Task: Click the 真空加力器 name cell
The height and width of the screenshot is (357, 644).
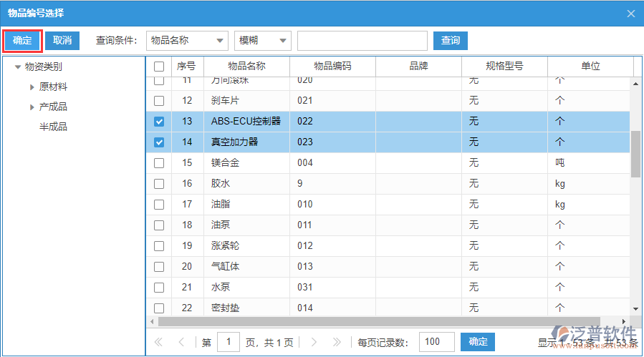Action: point(247,142)
